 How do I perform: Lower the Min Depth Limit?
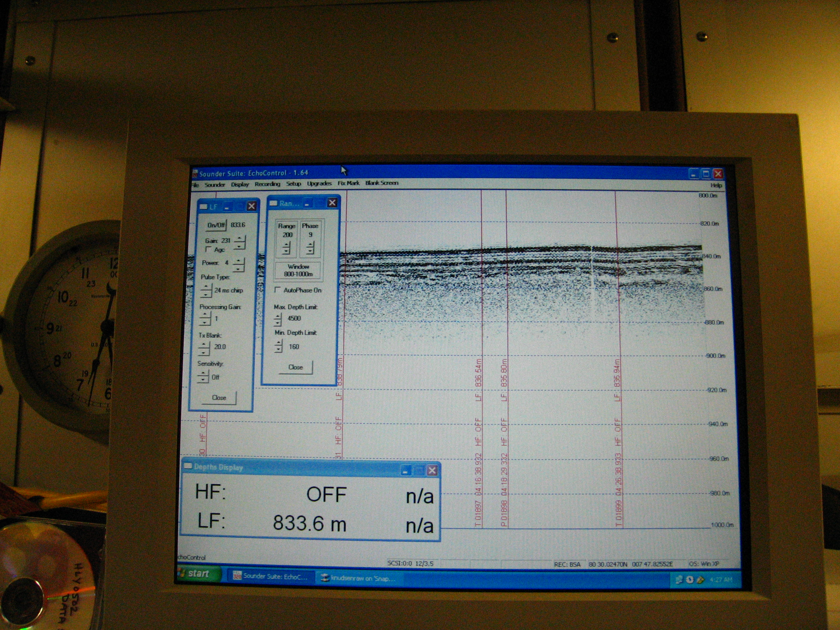(279, 349)
